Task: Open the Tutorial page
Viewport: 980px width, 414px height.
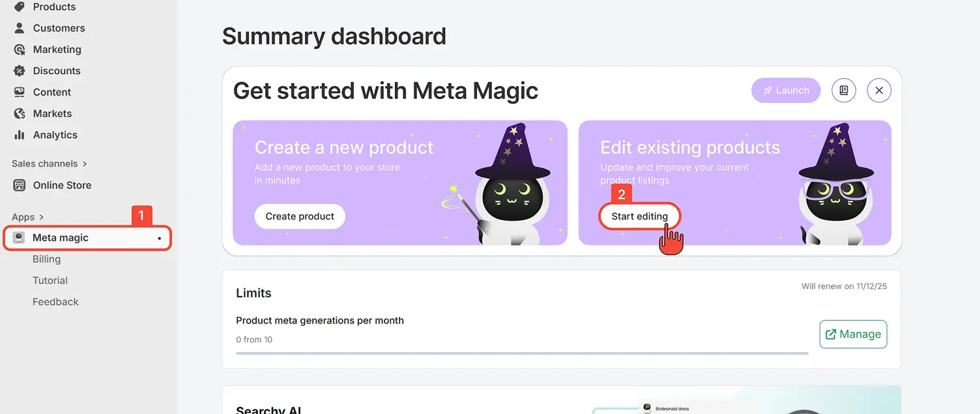Action: pyautogui.click(x=50, y=280)
